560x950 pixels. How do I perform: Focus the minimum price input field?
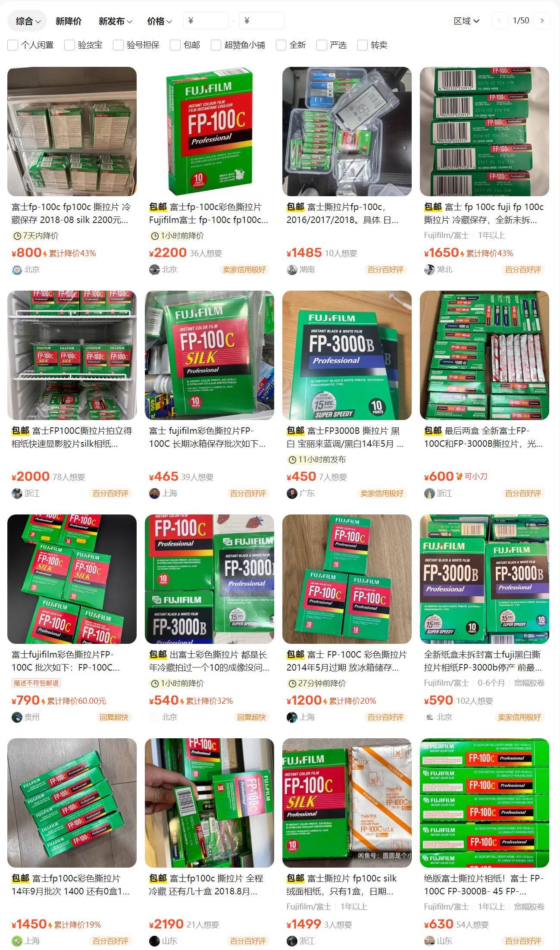pyautogui.click(x=206, y=21)
